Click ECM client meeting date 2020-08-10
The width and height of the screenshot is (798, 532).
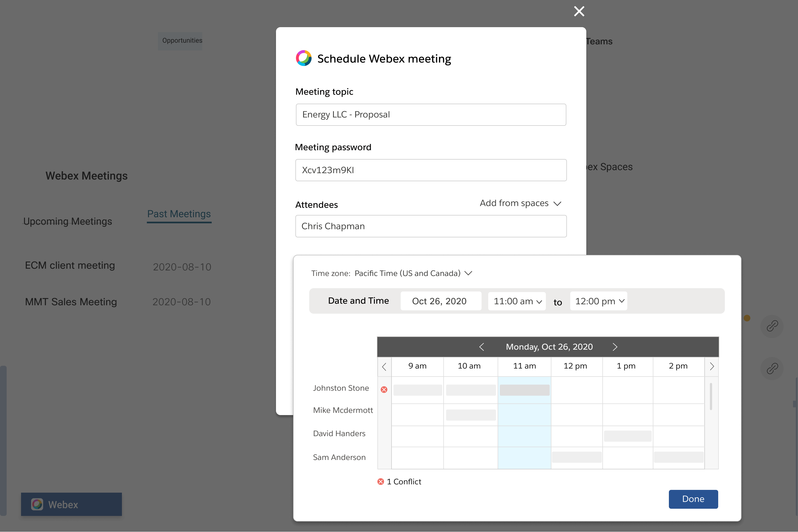point(182,267)
